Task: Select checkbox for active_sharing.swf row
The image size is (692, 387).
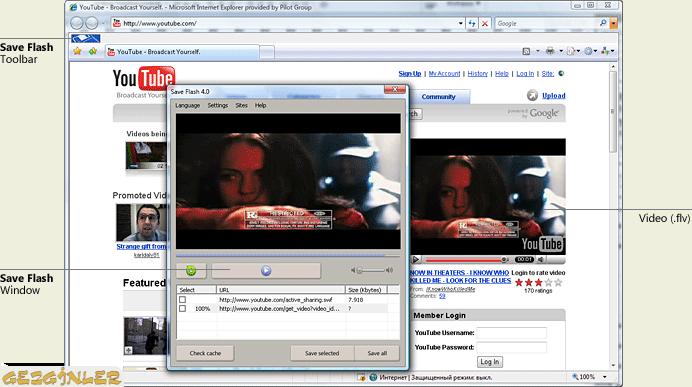Action: (x=182, y=300)
